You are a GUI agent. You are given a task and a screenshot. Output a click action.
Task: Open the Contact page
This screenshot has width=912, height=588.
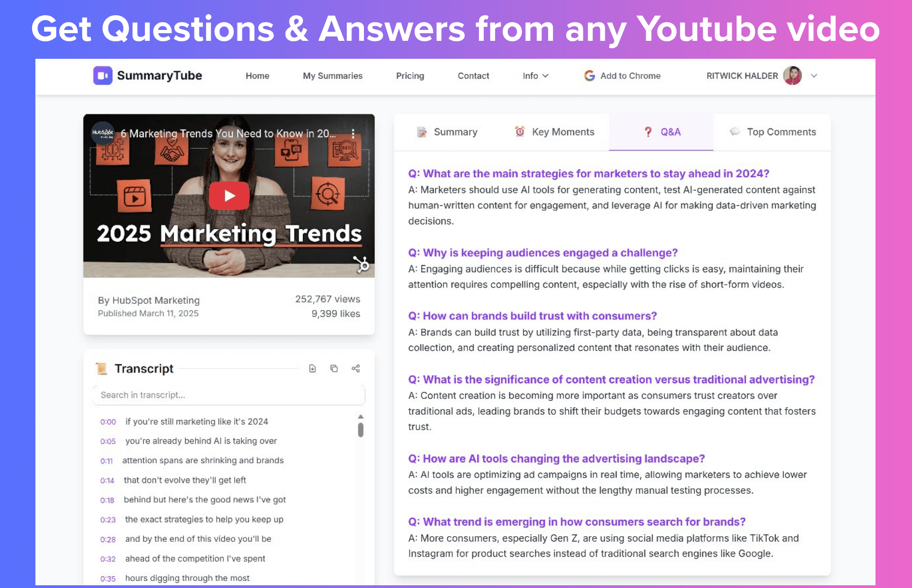pos(473,76)
